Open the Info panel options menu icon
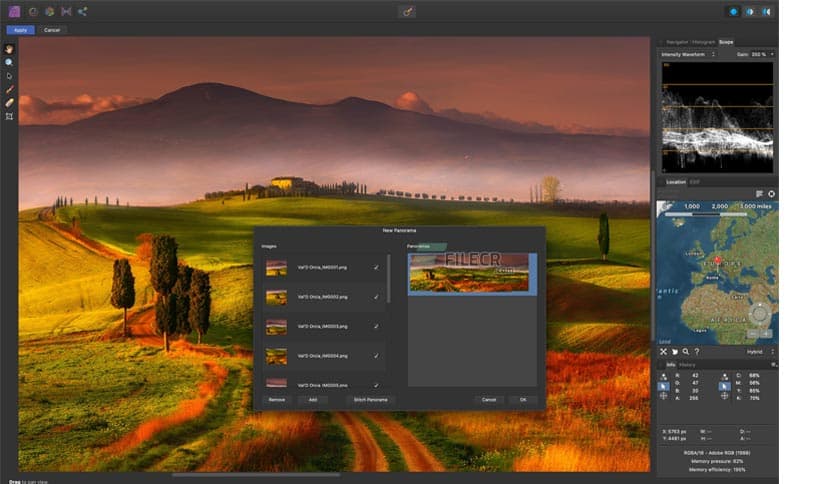836x484 pixels. [773, 365]
